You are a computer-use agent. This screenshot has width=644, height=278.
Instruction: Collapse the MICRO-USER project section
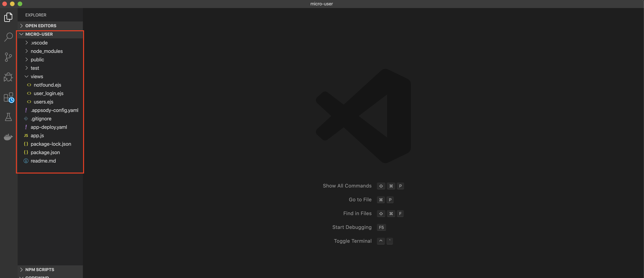(x=50, y=34)
